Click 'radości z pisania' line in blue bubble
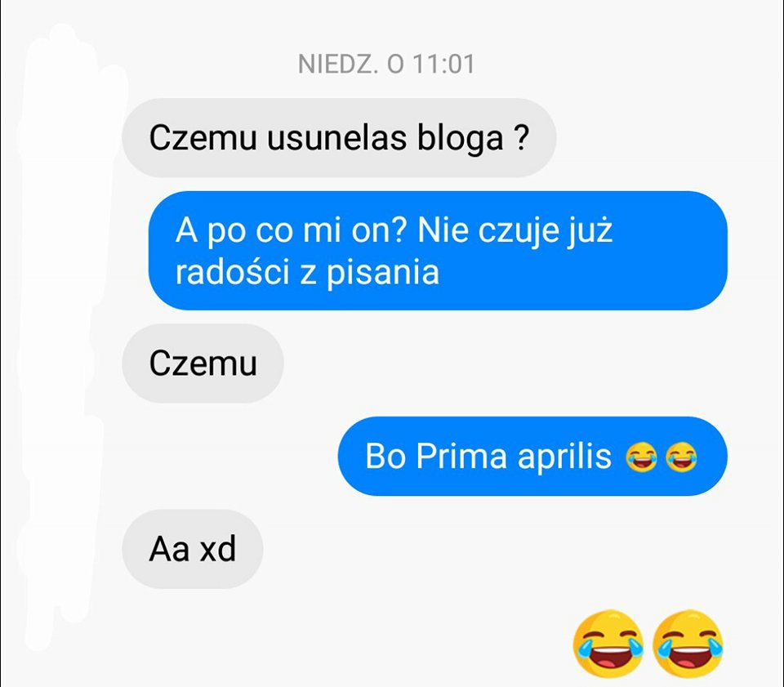784x687 pixels. pos(307,273)
